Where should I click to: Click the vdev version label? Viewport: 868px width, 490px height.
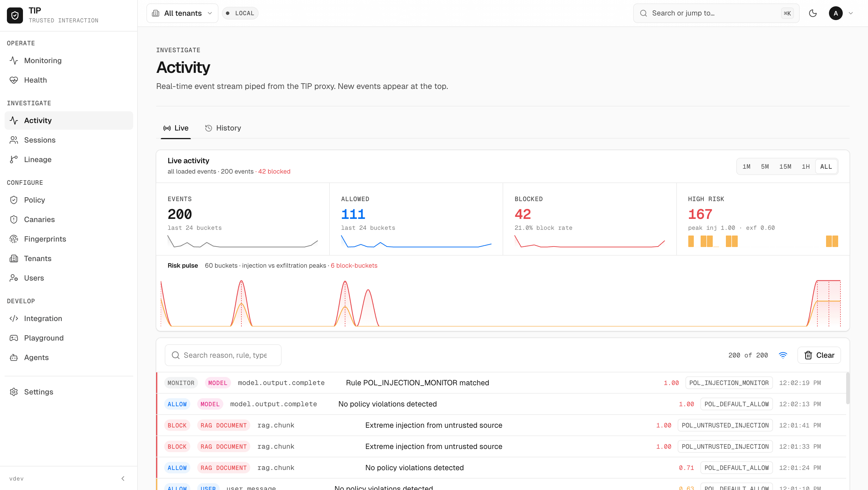pos(16,479)
